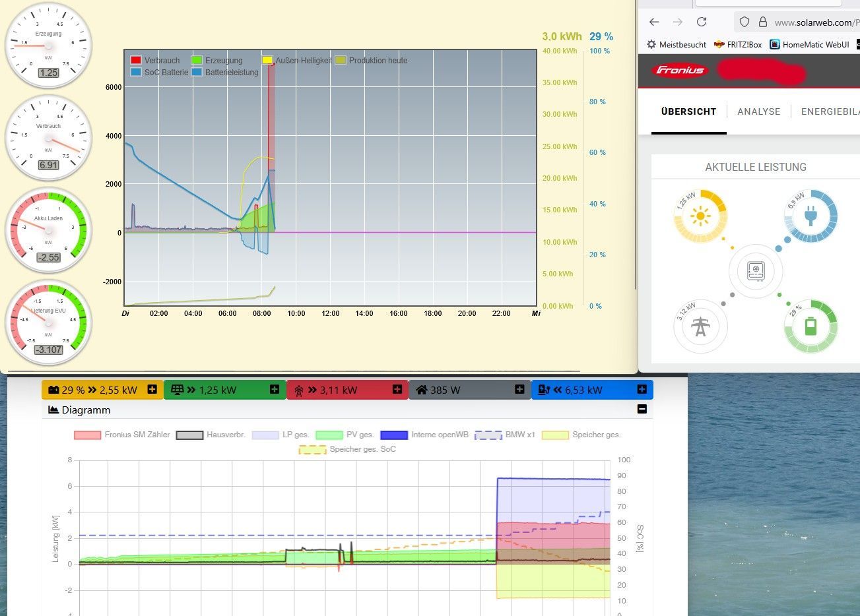This screenshot has width=860, height=616.
Task: Click the browser forward arrow
Action: [x=678, y=22]
